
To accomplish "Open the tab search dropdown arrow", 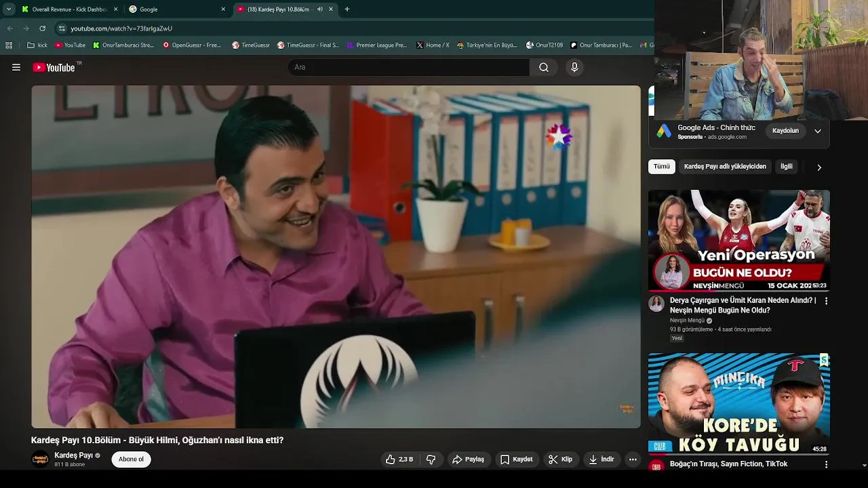I will point(9,9).
